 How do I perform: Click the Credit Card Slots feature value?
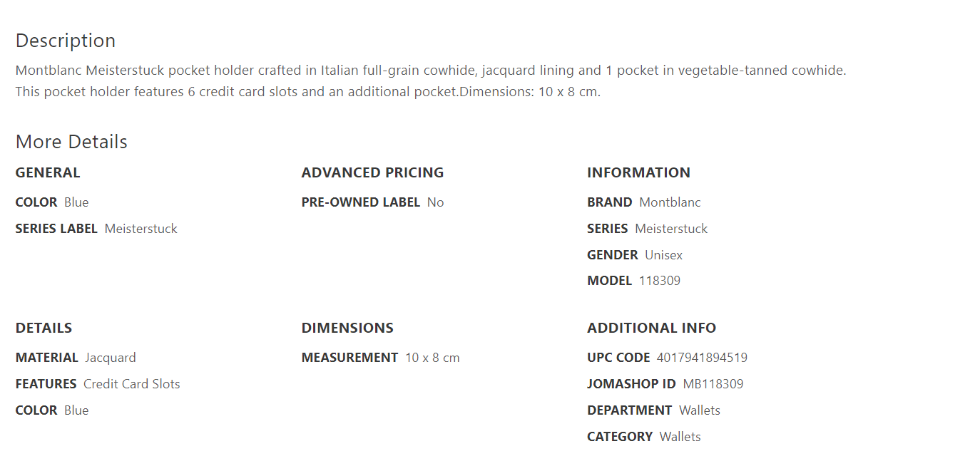[x=131, y=384]
